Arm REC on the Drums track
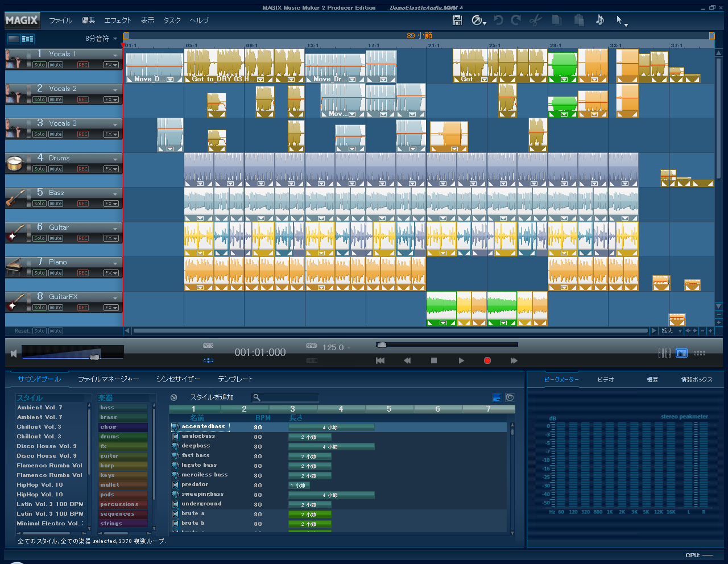The height and width of the screenshot is (564, 728). click(83, 169)
